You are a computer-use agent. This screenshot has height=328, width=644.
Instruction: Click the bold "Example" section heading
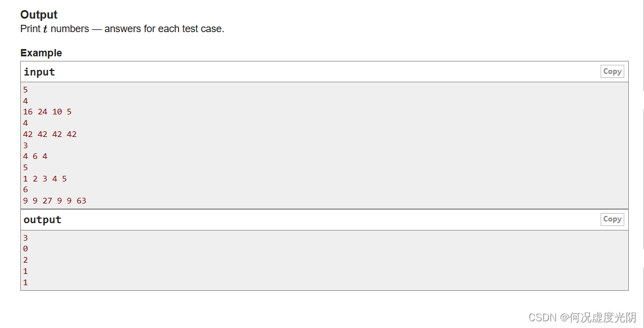point(41,52)
